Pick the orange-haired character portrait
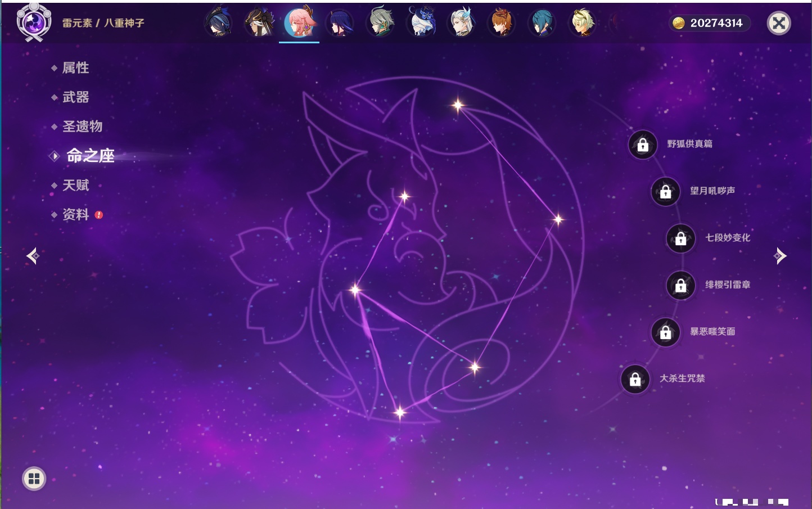Viewport: 812px width, 509px height. pyautogui.click(x=501, y=22)
